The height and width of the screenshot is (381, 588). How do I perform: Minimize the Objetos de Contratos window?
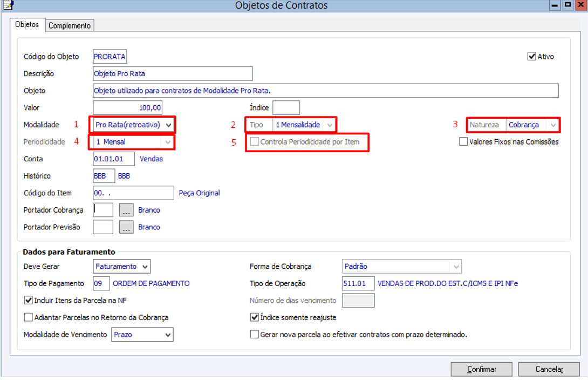click(x=555, y=5)
